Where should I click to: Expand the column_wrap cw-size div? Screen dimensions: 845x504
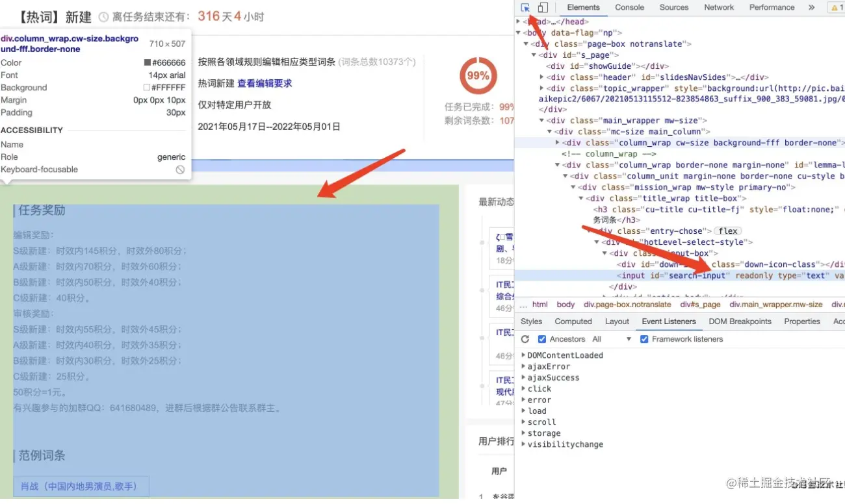point(557,143)
